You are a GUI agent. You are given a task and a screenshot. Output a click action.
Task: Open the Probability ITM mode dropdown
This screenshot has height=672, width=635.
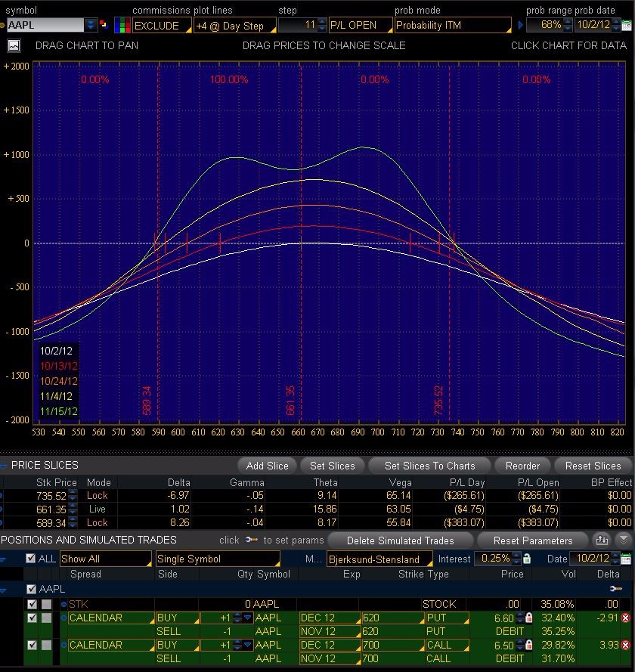tap(453, 25)
